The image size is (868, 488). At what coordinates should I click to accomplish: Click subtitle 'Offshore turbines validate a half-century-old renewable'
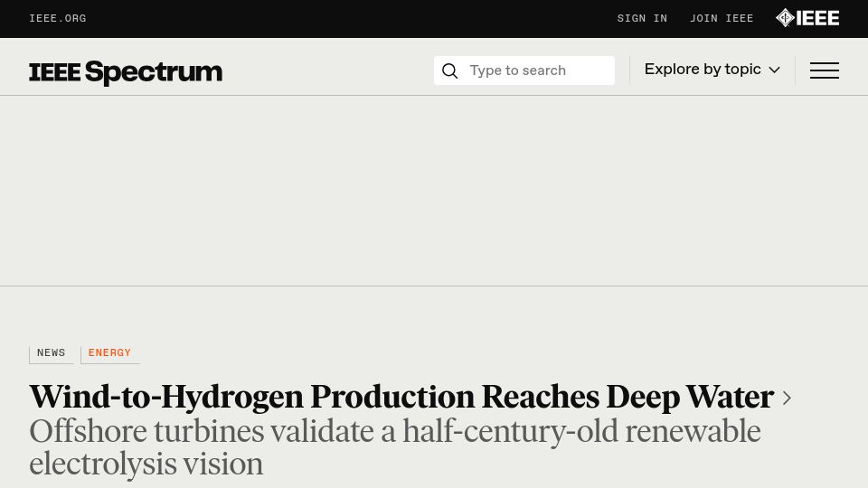click(x=395, y=432)
